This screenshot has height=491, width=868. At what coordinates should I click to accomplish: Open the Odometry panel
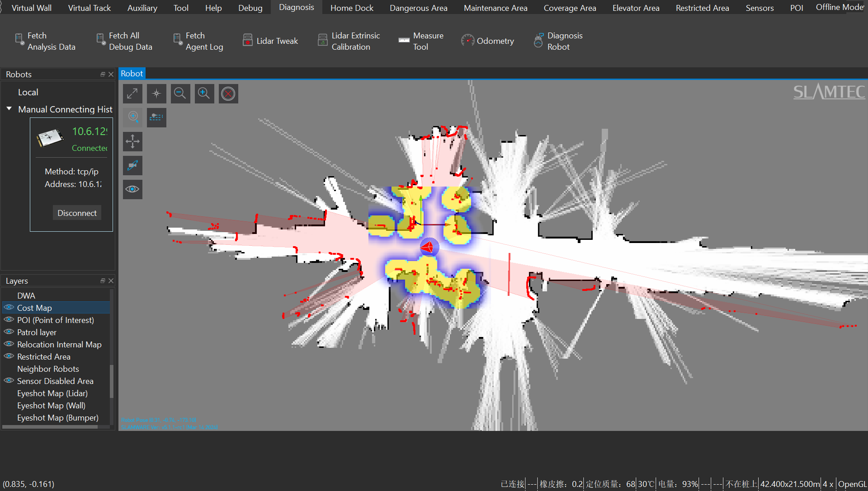pos(487,41)
